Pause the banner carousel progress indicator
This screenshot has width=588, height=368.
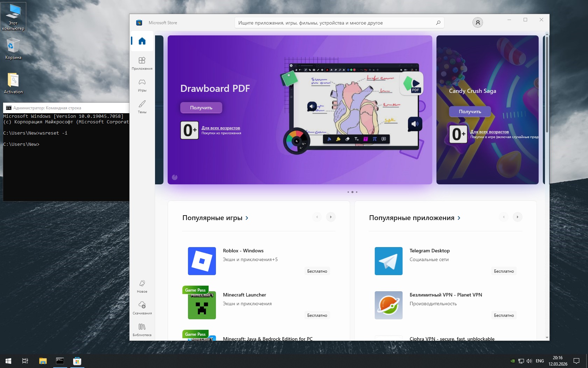click(x=175, y=177)
